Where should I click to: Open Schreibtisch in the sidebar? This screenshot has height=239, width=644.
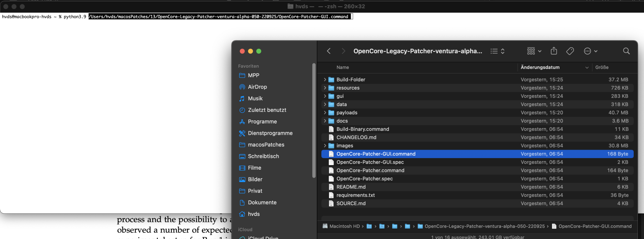coord(263,156)
